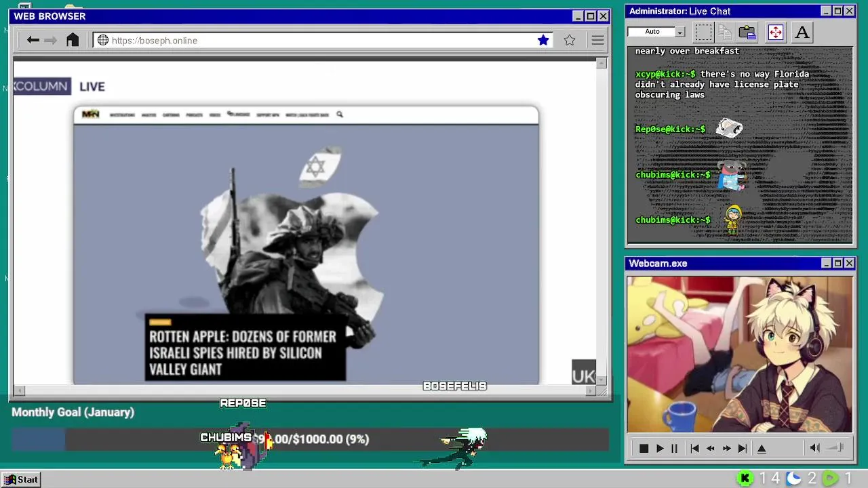Click the Webcam.exe video thumbnail
The height and width of the screenshot is (488, 868).
click(739, 354)
